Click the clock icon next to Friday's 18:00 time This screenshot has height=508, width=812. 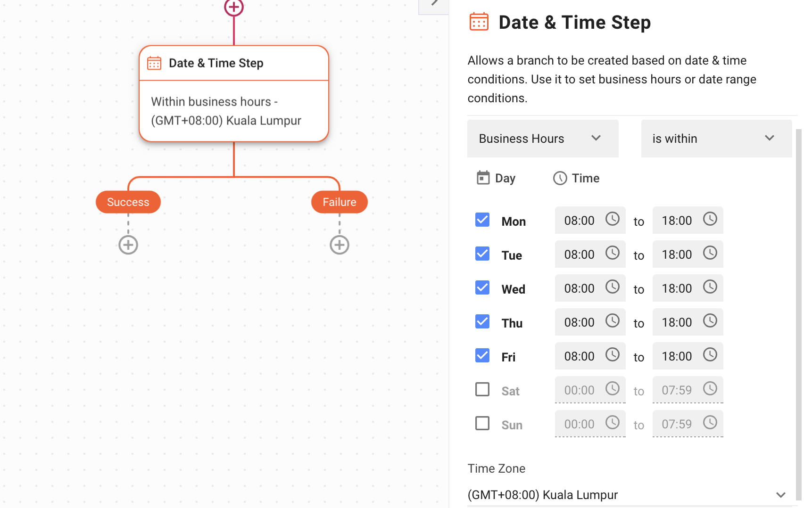point(710,356)
